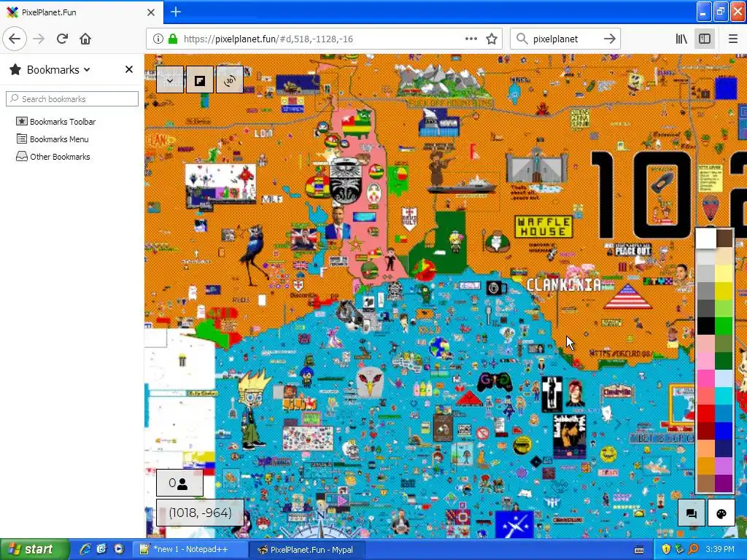Screen dimensions: 747x560
Task: Select the bright red color swatch
Action: [x=705, y=413]
